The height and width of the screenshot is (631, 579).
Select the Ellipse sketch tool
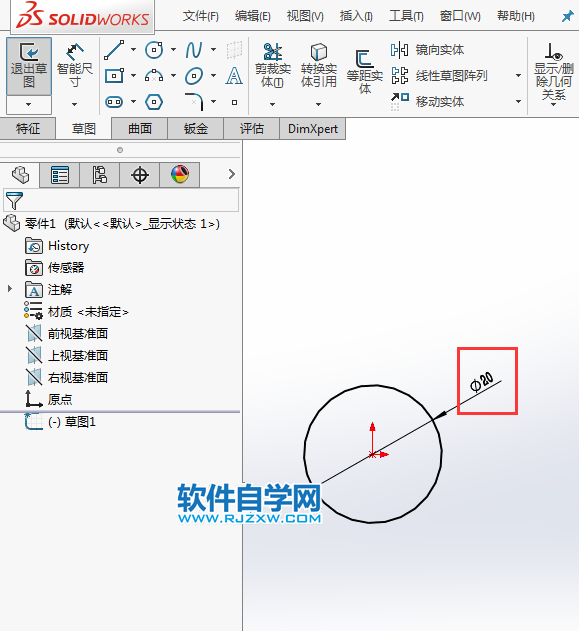point(194,76)
